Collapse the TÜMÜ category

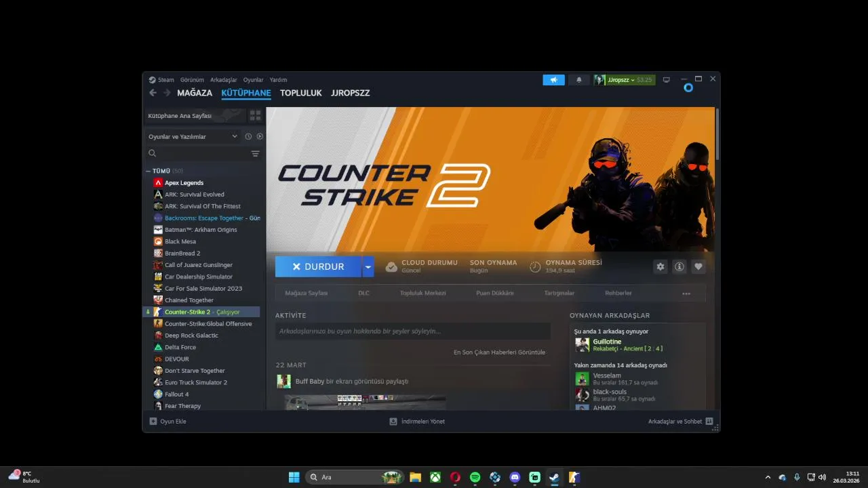[x=148, y=171]
